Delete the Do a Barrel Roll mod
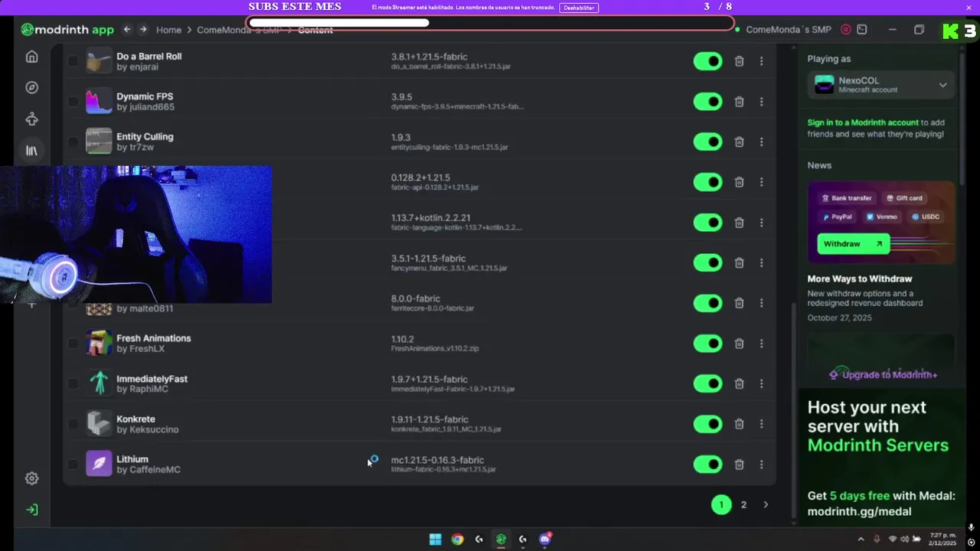The width and height of the screenshot is (980, 551). click(739, 61)
